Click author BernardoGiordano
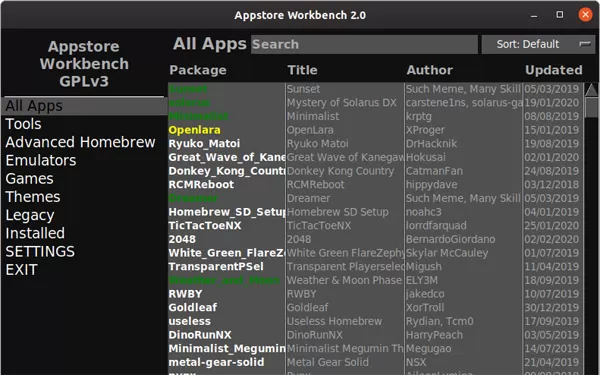This screenshot has height=375, width=600. tap(451, 240)
